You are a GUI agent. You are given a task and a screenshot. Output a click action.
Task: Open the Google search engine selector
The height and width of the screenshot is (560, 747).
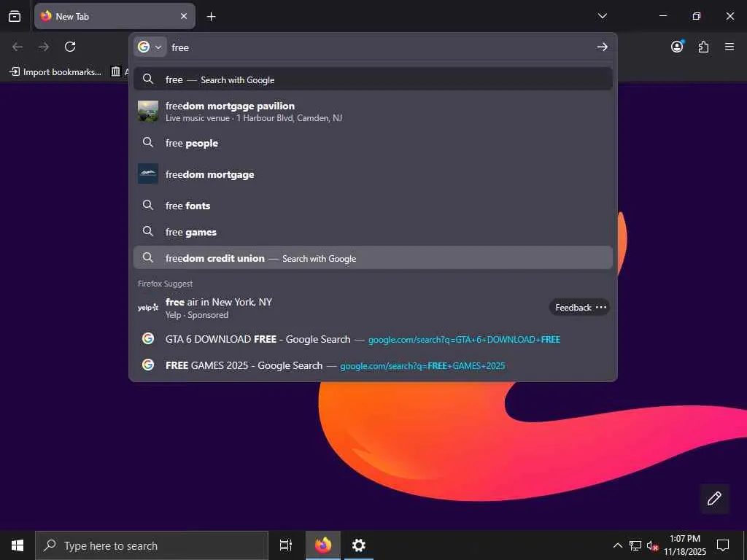click(150, 47)
